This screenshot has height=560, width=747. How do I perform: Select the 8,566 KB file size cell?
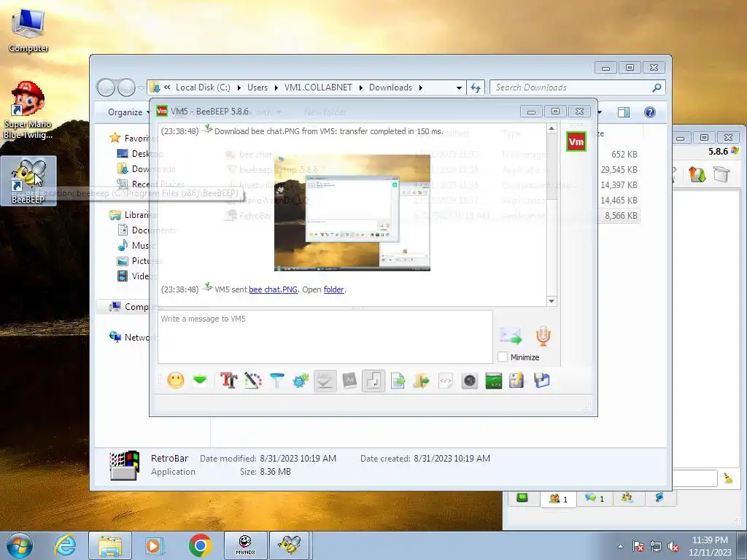[621, 216]
